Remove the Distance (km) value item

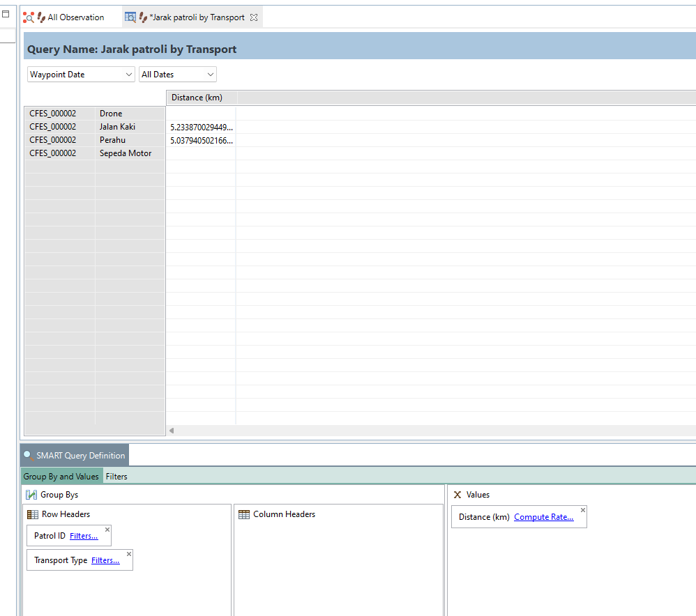[582, 511]
